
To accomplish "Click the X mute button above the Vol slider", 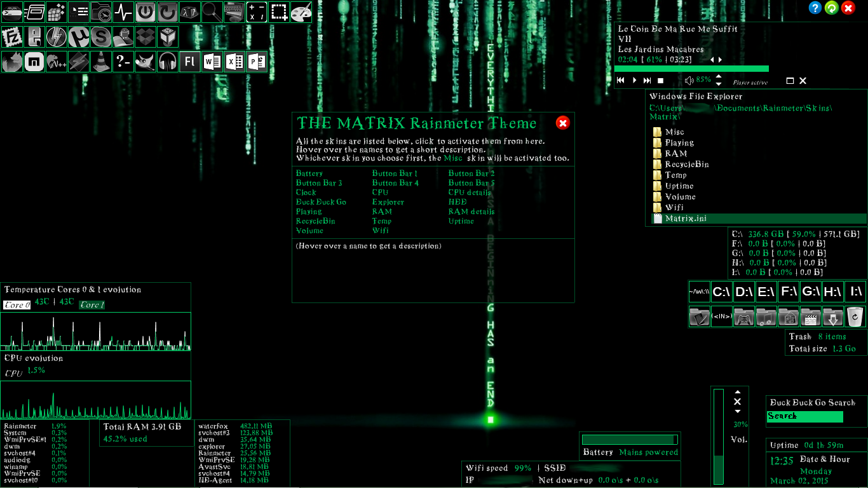I will click(x=738, y=402).
